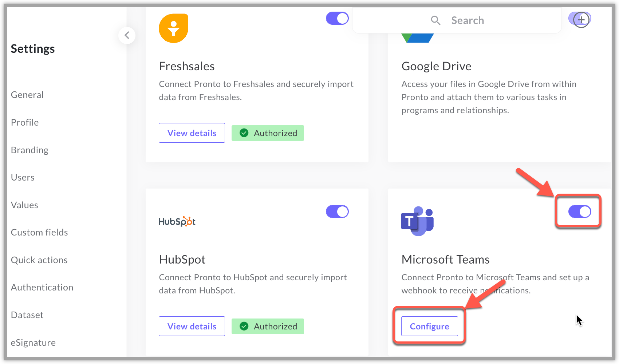Screen dimensions: 619x364
Task: Click into the Search field
Action: coord(457,20)
